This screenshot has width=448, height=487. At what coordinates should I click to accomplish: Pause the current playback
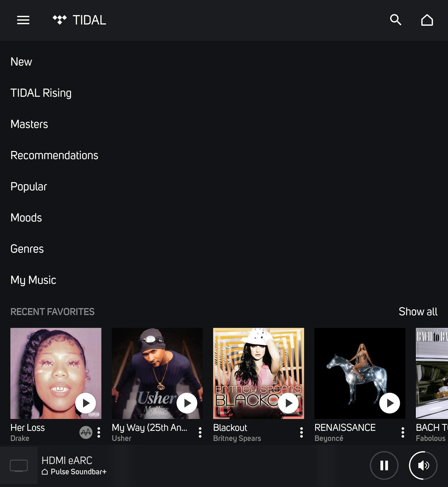(384, 465)
